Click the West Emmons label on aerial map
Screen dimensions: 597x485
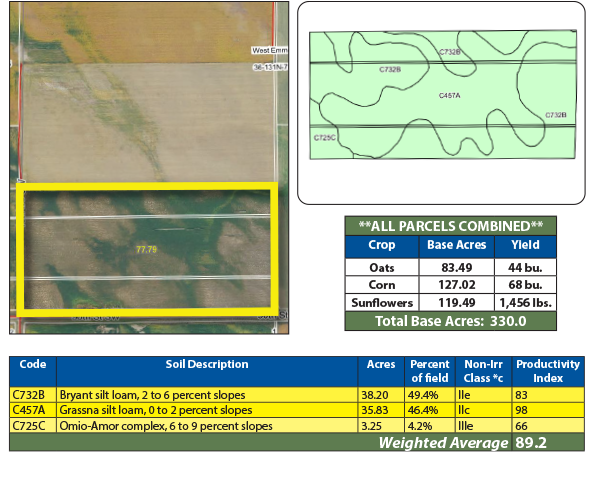coord(270,50)
